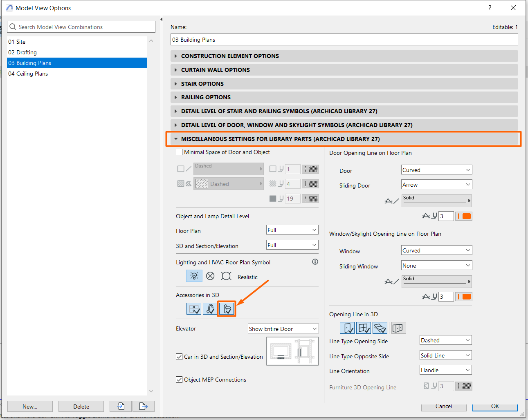Enable Minimal Space of Door and Object
The width and height of the screenshot is (528, 420).
[x=179, y=152]
